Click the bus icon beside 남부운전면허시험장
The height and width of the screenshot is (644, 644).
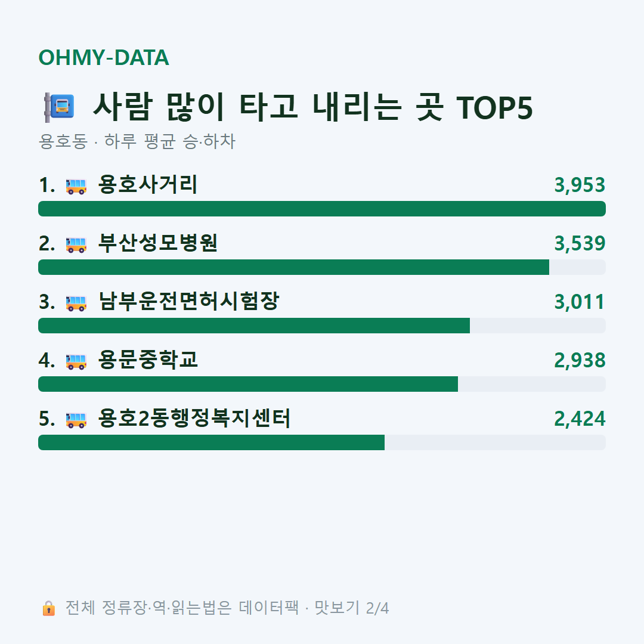click(x=76, y=303)
